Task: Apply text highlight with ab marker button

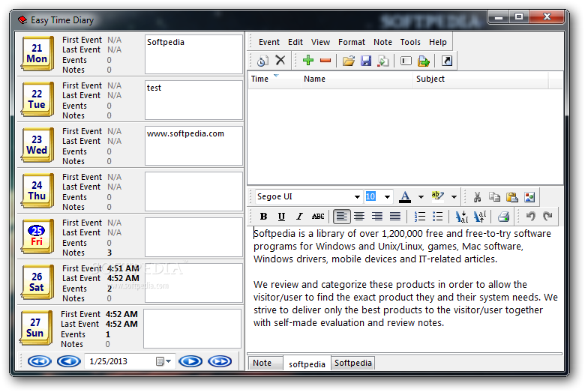Action: [x=437, y=196]
